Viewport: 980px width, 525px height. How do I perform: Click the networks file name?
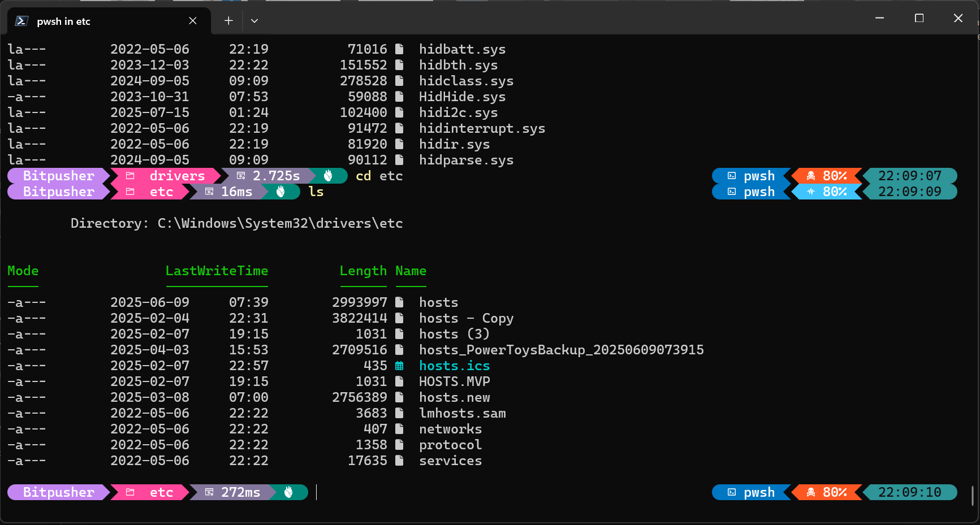(451, 429)
